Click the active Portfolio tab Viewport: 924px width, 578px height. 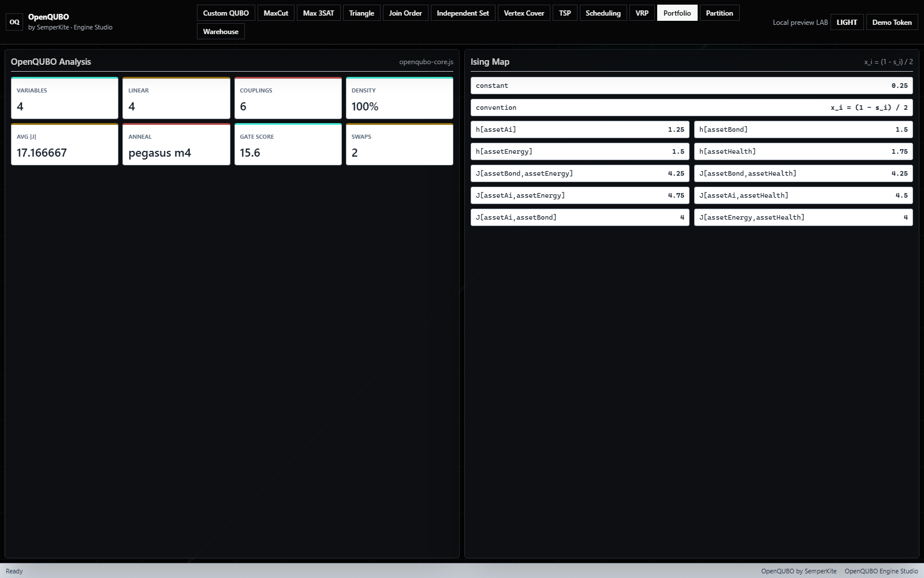pos(677,13)
